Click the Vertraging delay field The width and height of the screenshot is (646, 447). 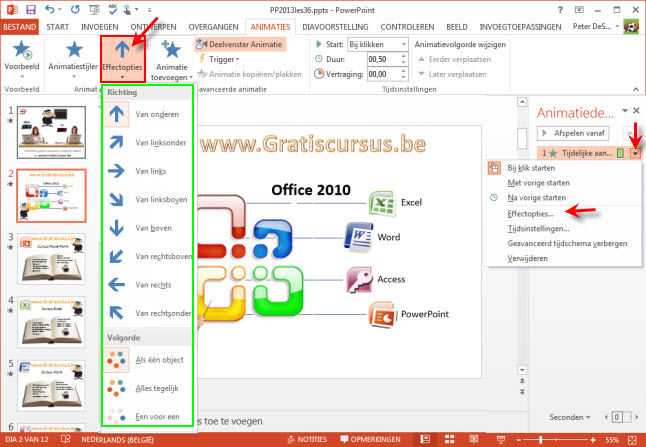coord(383,74)
